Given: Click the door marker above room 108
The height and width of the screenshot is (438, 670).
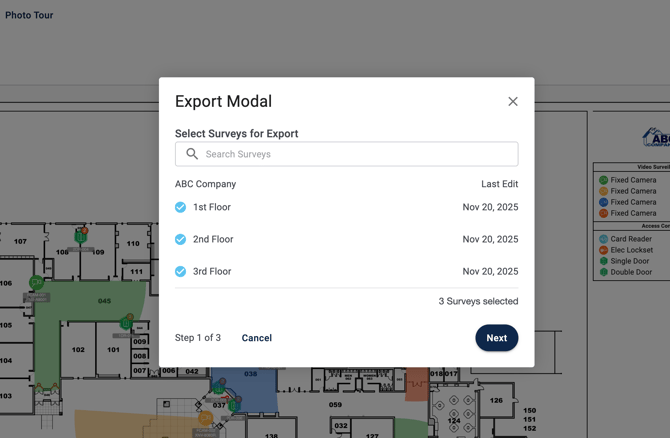Looking at the screenshot, I should point(81,236).
